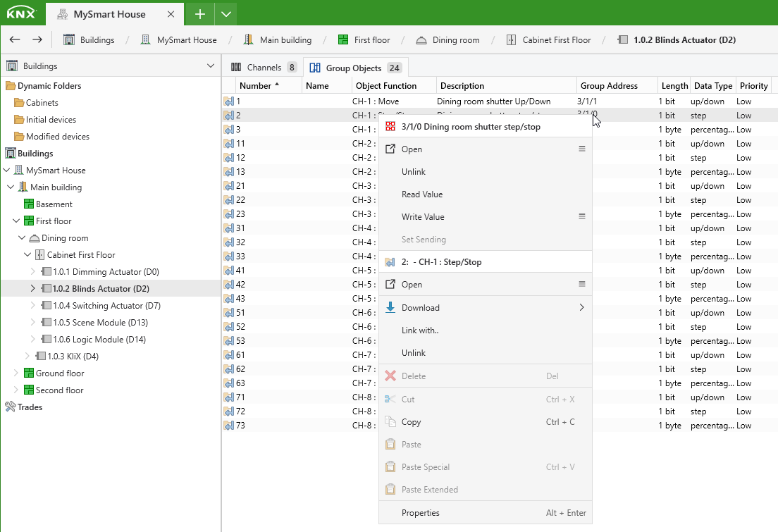Click the Main building breadcrumb icon
Viewport: 778px width, 532px height.
click(x=248, y=39)
